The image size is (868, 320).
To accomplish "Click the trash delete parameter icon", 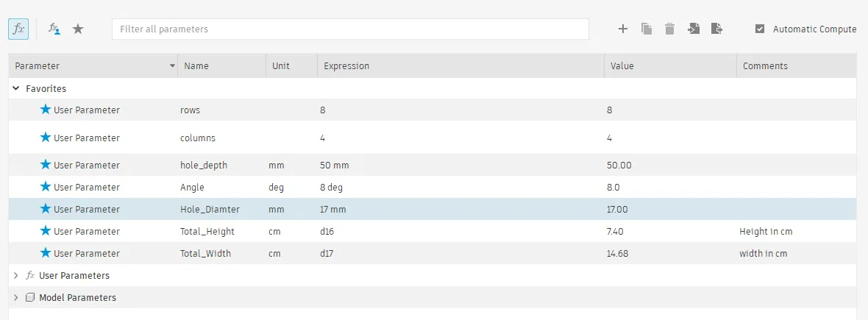I will click(669, 29).
